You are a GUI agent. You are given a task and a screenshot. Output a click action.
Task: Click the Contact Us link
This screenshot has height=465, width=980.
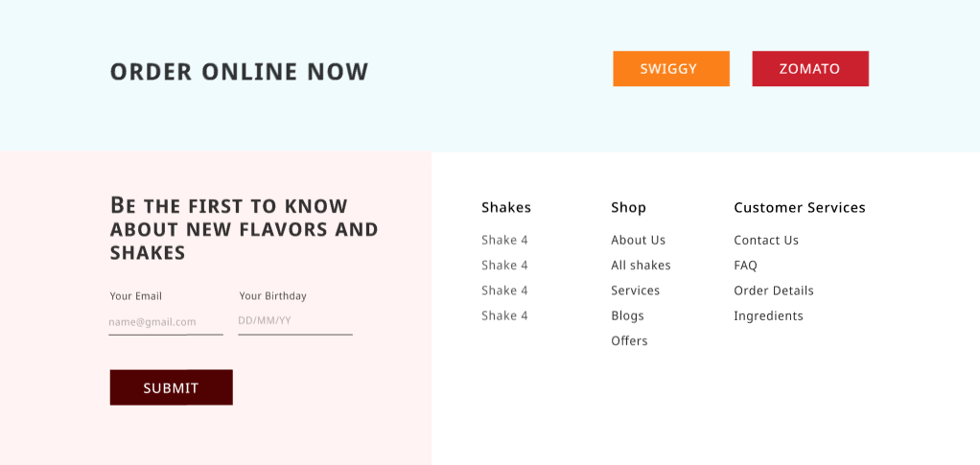point(765,240)
